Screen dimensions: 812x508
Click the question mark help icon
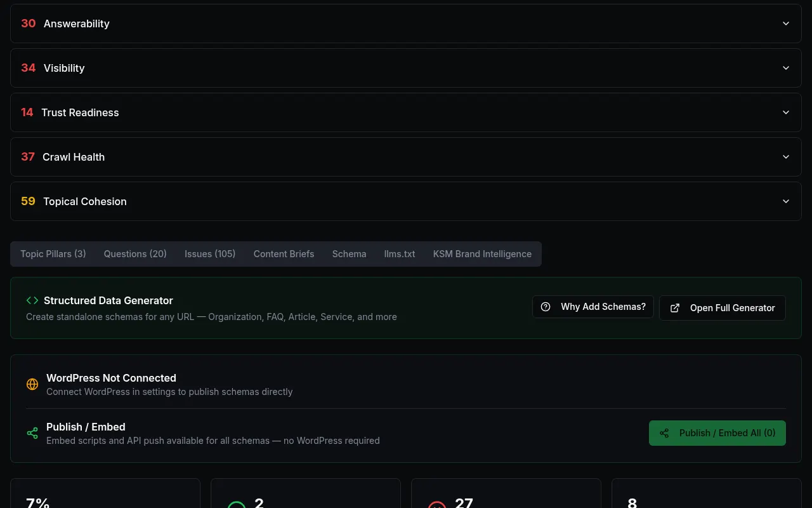[x=546, y=307]
